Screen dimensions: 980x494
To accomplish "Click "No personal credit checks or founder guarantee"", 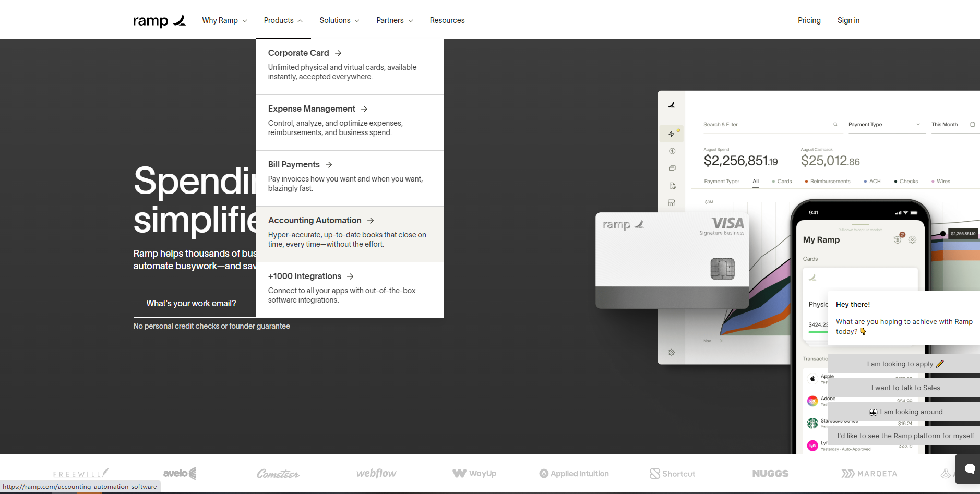I will point(211,326).
